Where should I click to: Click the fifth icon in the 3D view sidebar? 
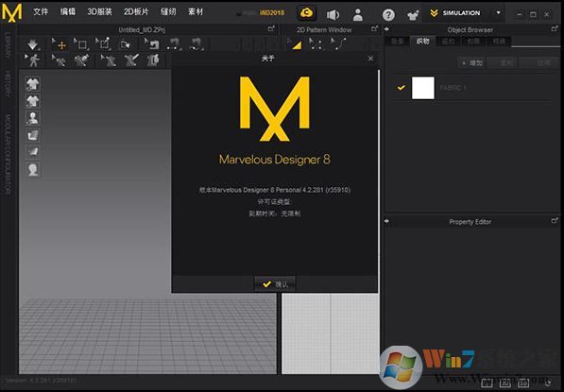click(x=33, y=151)
